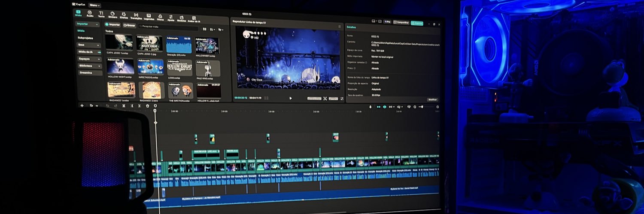The width and height of the screenshot is (644, 214).
Task: Click the timeline marker shield icon
Action: pyautogui.click(x=155, y=106)
